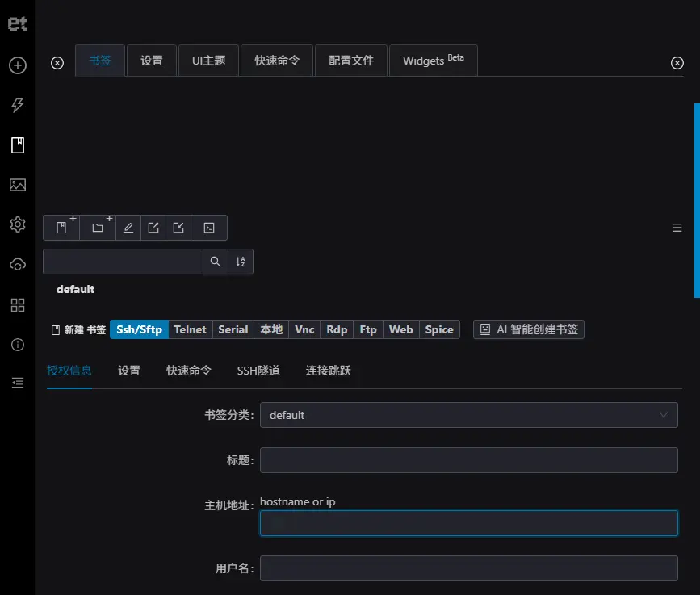
Task: Select Web connection type
Action: pyautogui.click(x=401, y=329)
